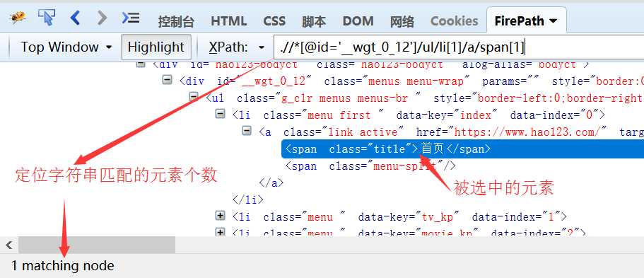Click the horizontal scrollbar thumb

click(x=97, y=245)
